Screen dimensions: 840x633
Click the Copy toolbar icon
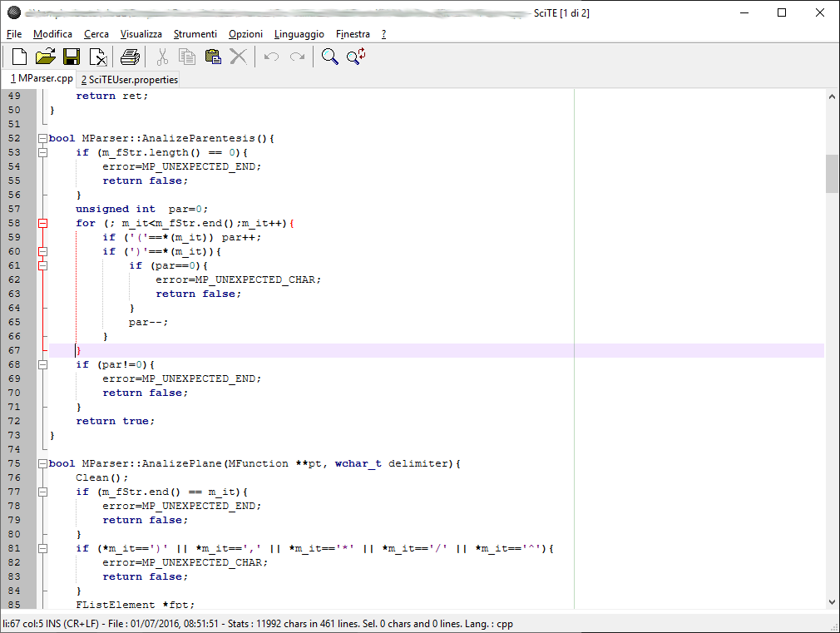(187, 57)
